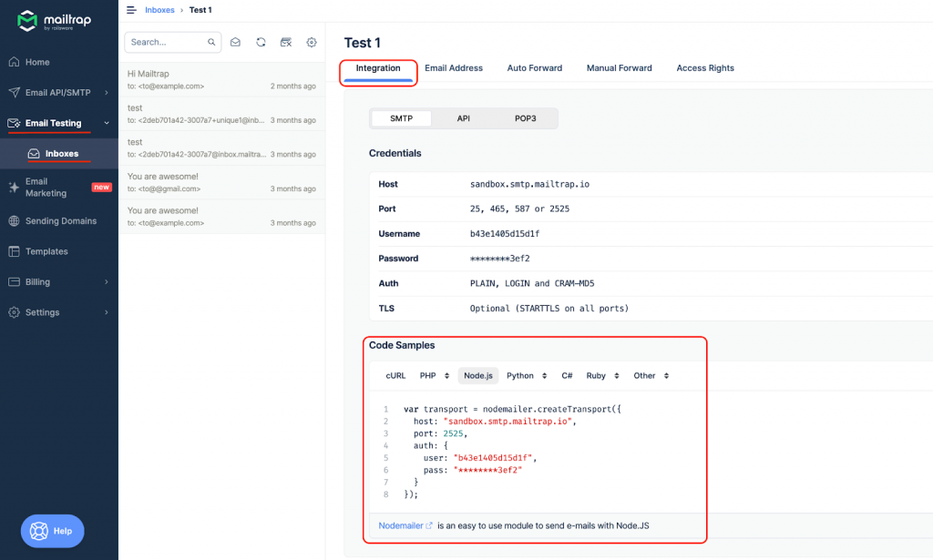The width and height of the screenshot is (933, 560).
Task: Open inbox settings with the gear icon
Action: 311,42
